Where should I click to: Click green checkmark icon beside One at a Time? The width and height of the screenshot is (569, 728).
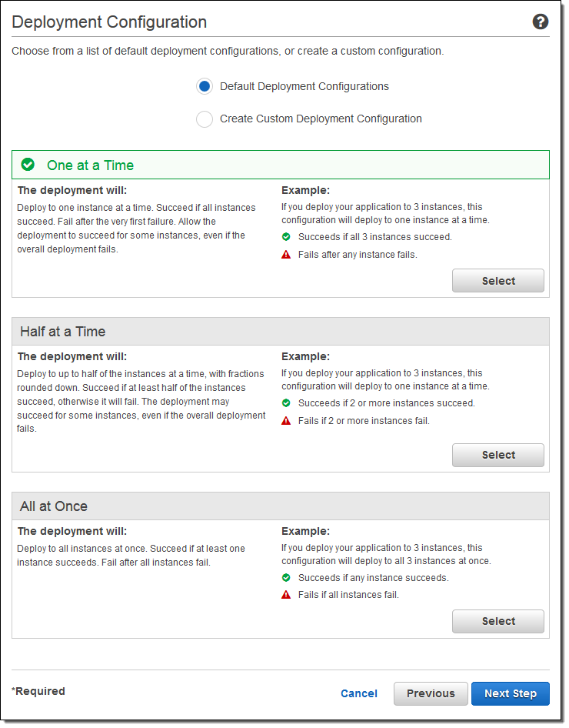click(x=28, y=165)
